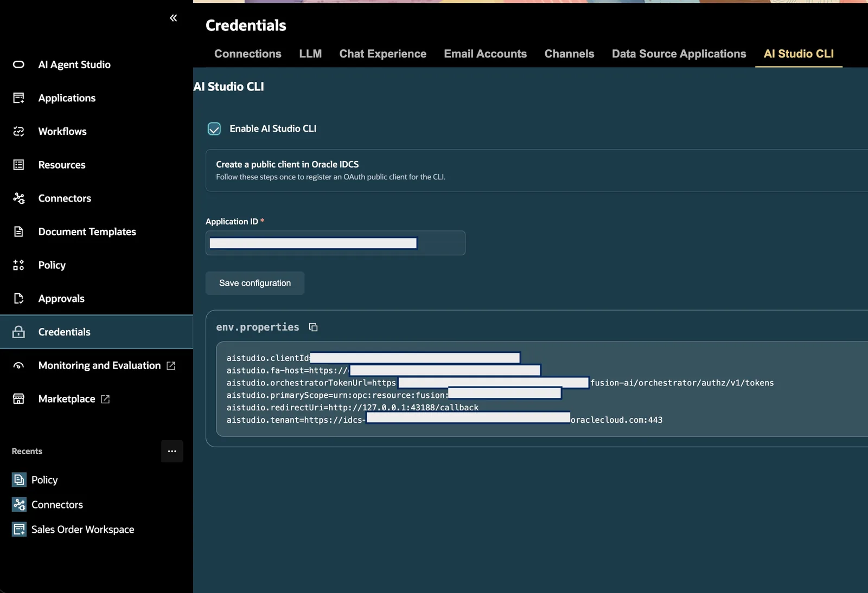Click the AI Agent Studio icon
Image resolution: width=868 pixels, height=593 pixels.
pyautogui.click(x=18, y=65)
